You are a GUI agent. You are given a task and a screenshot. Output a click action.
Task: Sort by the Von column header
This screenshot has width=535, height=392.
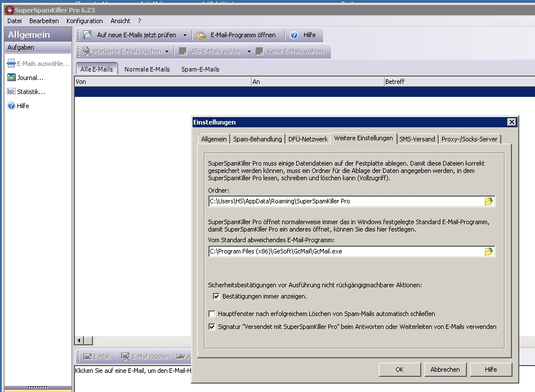163,82
